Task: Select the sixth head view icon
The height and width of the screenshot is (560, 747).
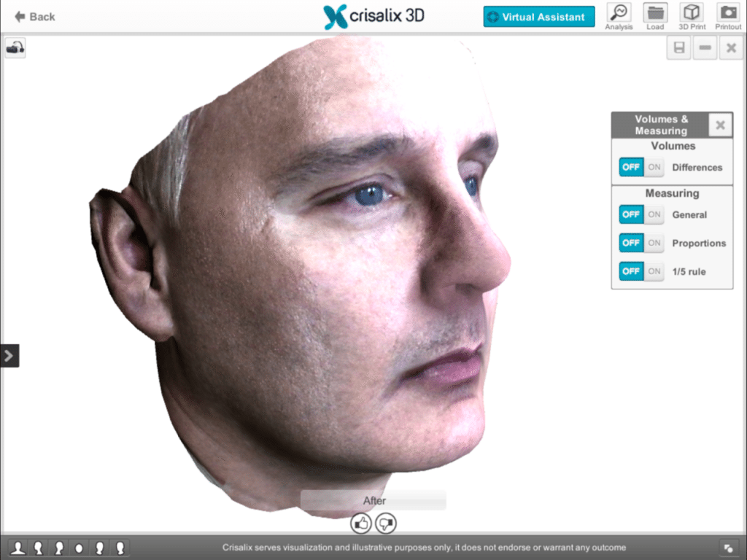Action: pos(120,548)
